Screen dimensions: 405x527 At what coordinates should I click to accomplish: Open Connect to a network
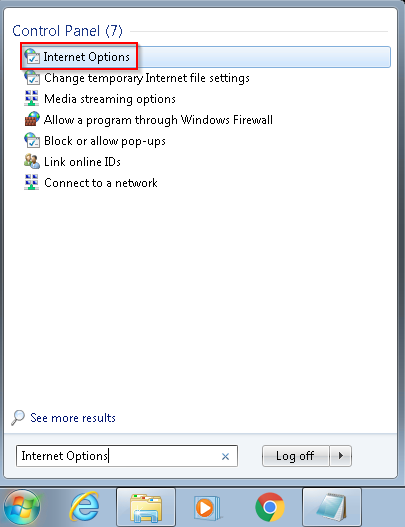coord(100,183)
